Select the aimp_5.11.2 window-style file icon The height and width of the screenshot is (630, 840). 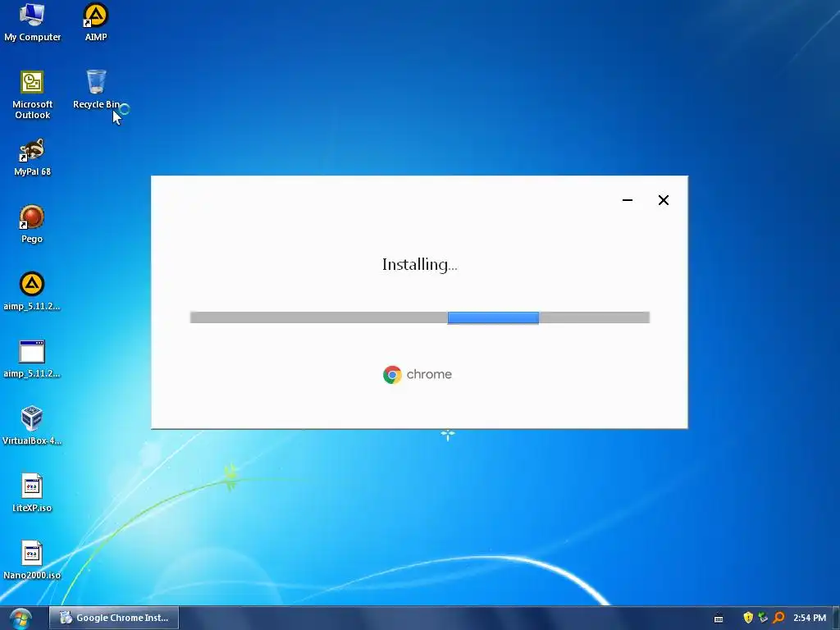click(32, 359)
